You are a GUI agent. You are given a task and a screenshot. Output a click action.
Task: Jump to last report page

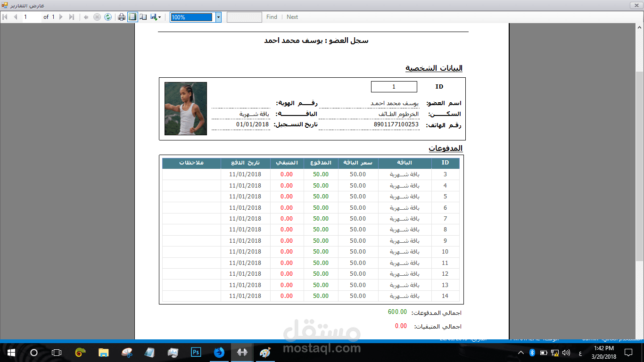coord(72,17)
